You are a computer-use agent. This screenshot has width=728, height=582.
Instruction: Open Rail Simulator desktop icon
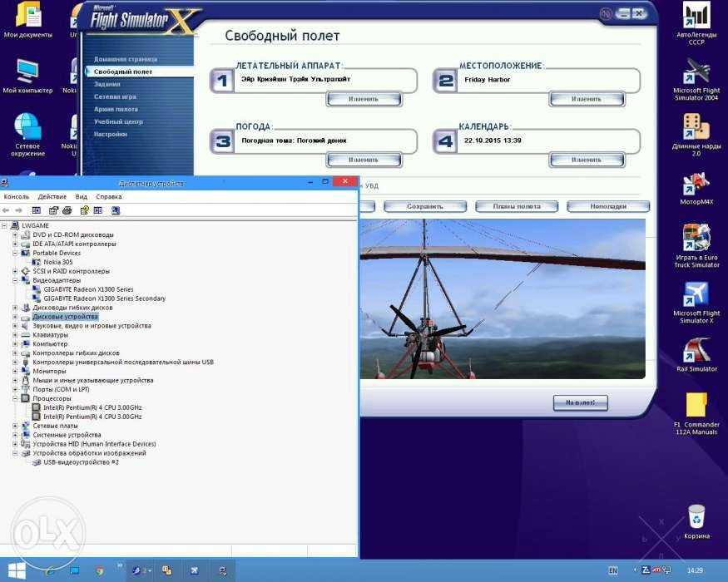pyautogui.click(x=696, y=355)
